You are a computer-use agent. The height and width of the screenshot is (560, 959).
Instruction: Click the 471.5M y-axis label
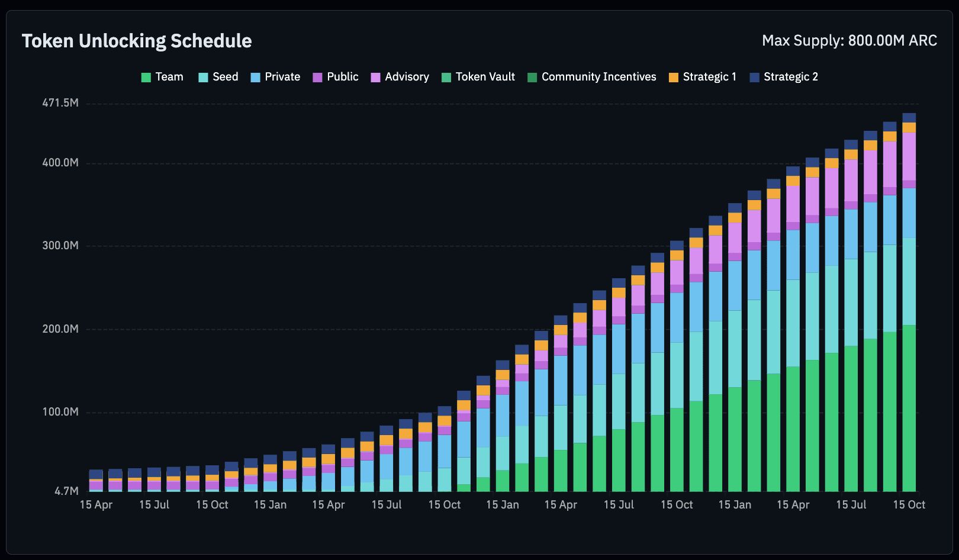tap(60, 103)
